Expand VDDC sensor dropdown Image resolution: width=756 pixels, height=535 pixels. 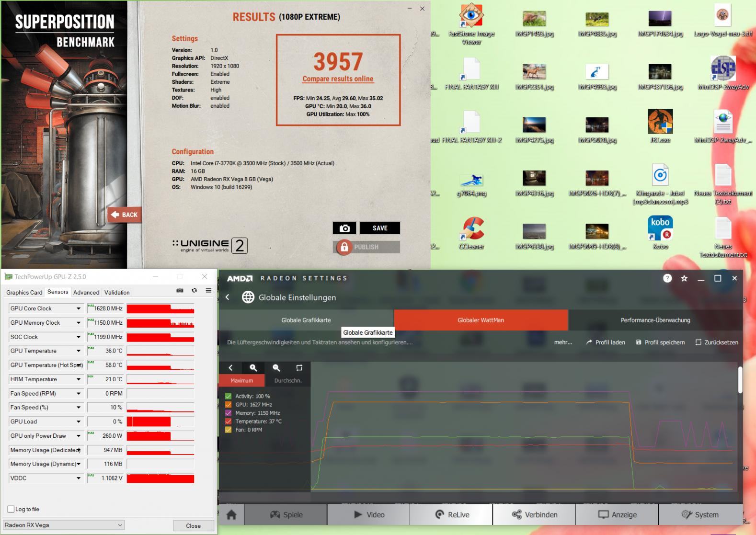pyautogui.click(x=79, y=478)
